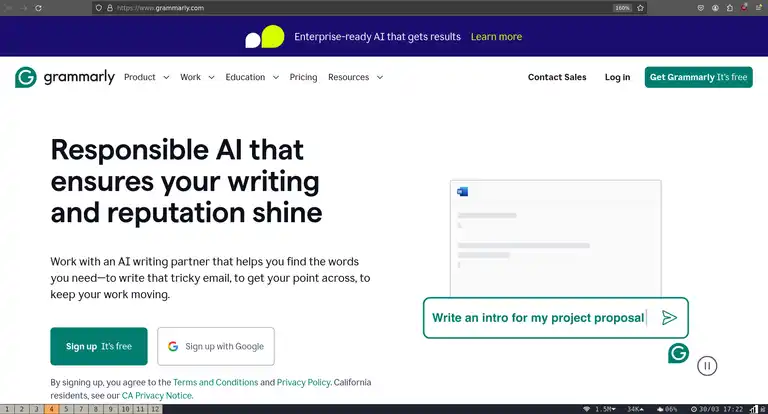The height and width of the screenshot is (414, 768).
Task: Click the send arrow icon in prompt box
Action: (x=669, y=317)
